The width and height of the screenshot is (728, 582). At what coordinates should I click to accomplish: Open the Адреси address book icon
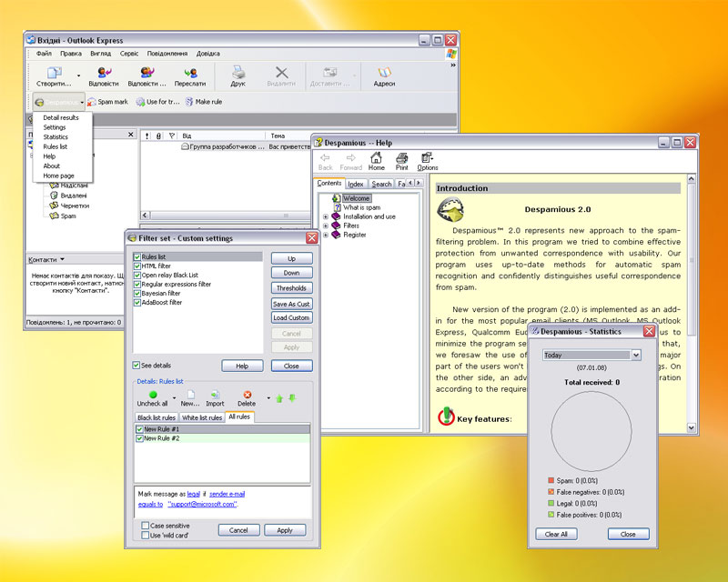pyautogui.click(x=384, y=73)
